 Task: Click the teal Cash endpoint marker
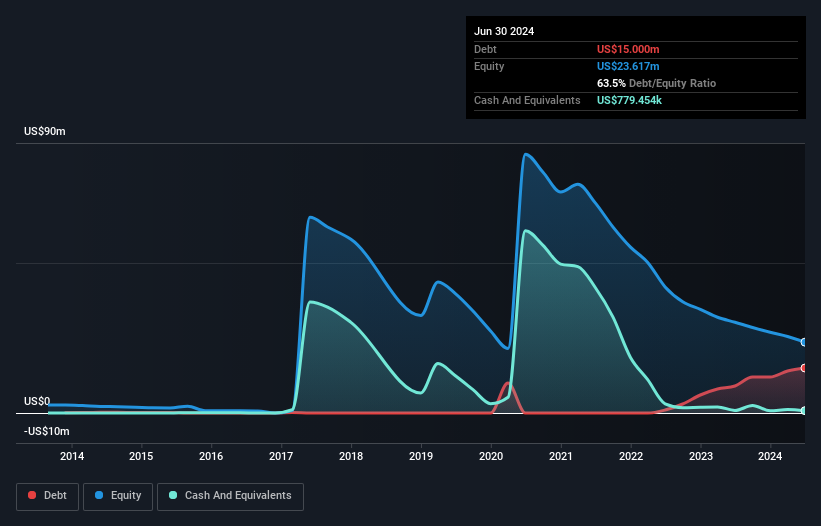[x=804, y=411]
